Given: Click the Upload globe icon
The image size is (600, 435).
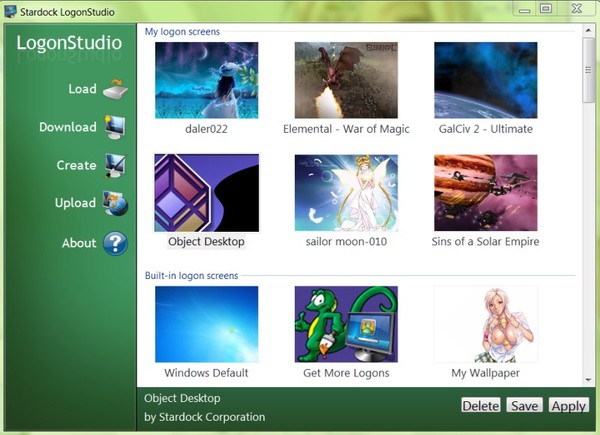Looking at the screenshot, I should [115, 203].
